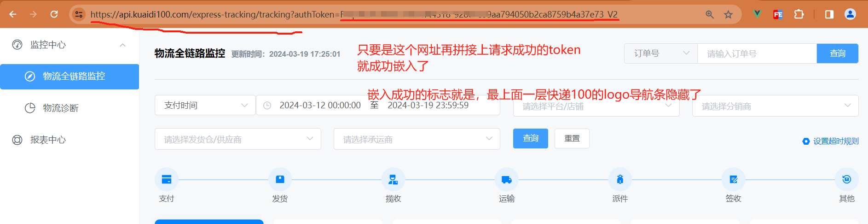This screenshot has width=868, height=224.
Task: Click the blue 查询 filter button
Action: click(531, 138)
